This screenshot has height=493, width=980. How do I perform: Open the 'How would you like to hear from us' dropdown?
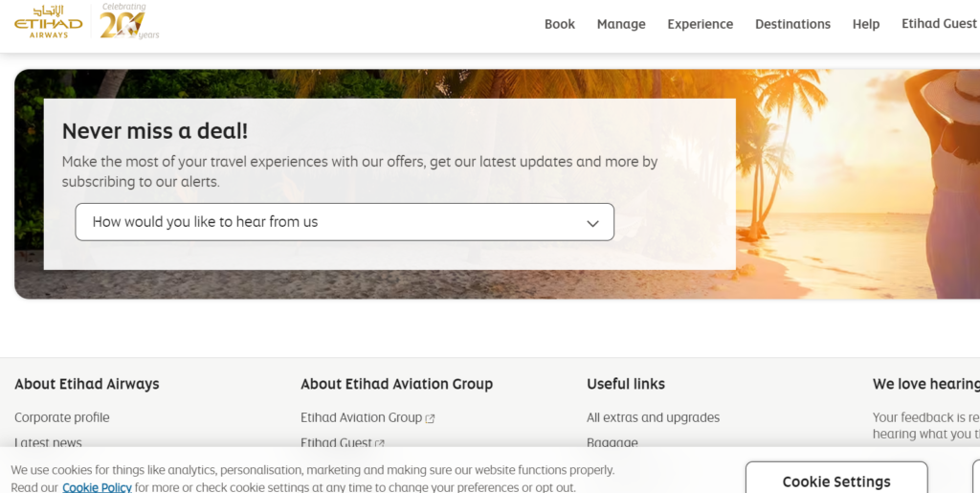[345, 222]
